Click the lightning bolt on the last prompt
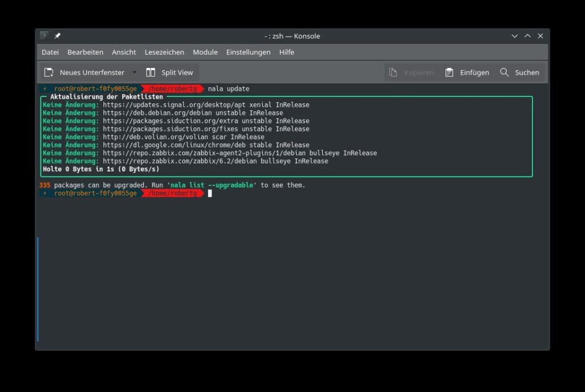The width and height of the screenshot is (585, 392). click(x=45, y=193)
